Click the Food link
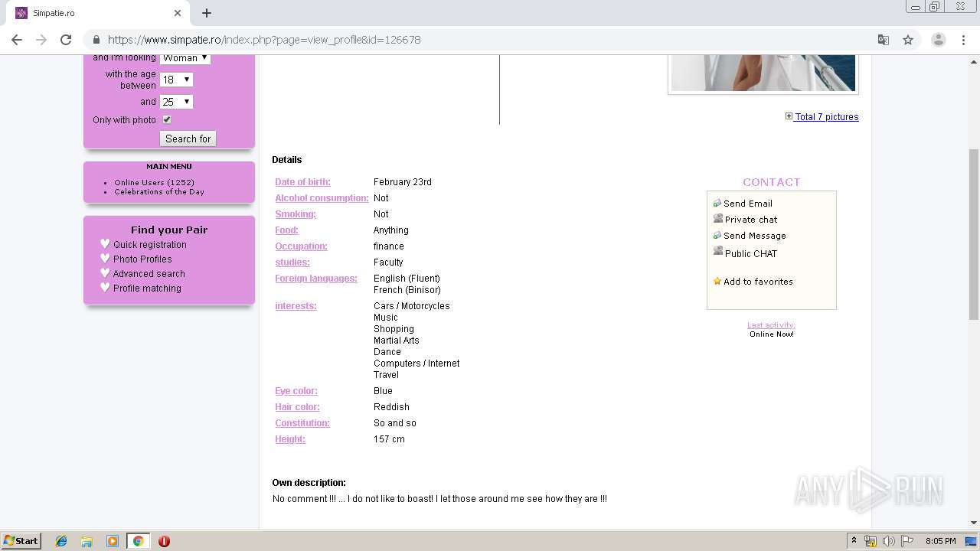Image resolution: width=980 pixels, height=551 pixels. click(286, 230)
